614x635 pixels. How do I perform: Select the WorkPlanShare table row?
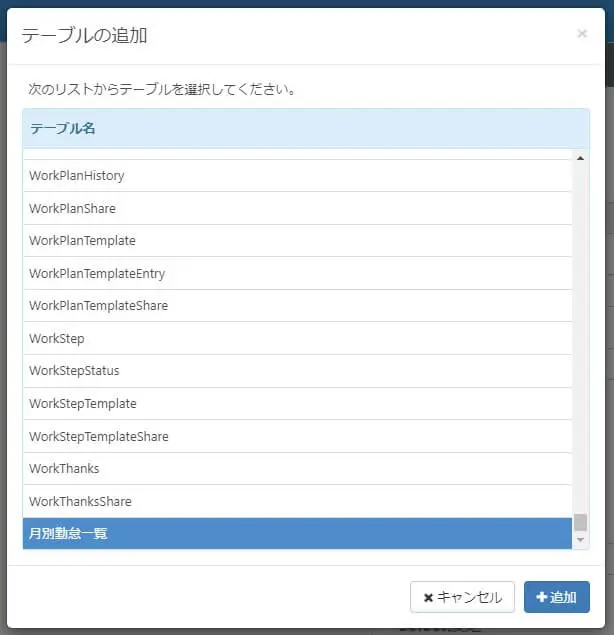coord(73,209)
